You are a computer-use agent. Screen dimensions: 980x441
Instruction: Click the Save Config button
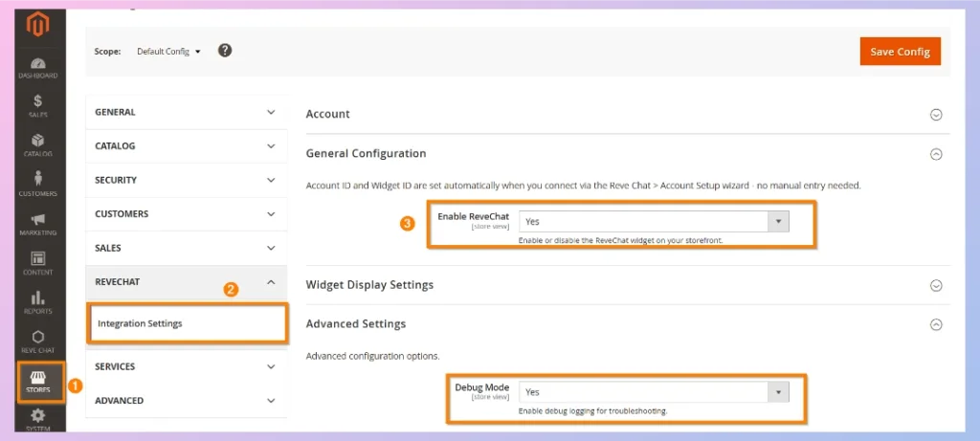click(900, 52)
